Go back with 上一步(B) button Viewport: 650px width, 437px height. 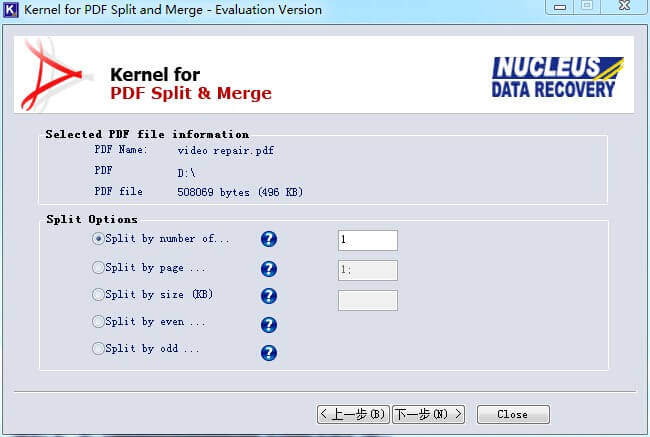[353, 414]
